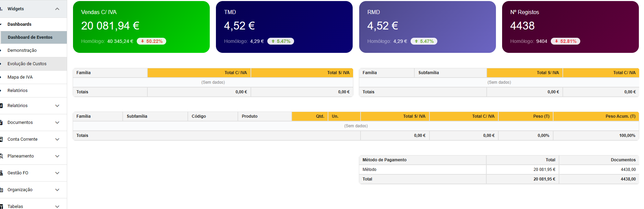Screen dimensions: 644x209
Task: Open the Dashboard de Eventos item
Action: pos(30,37)
